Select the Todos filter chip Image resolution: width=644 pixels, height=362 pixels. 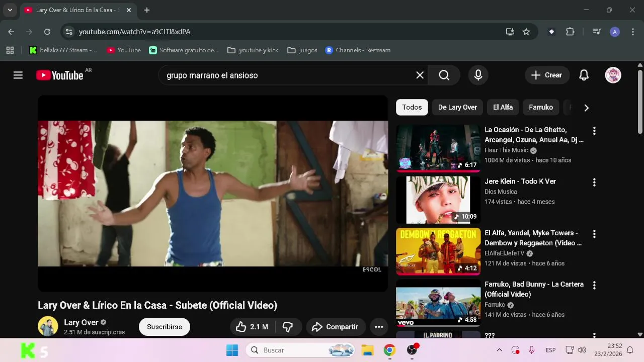412,107
